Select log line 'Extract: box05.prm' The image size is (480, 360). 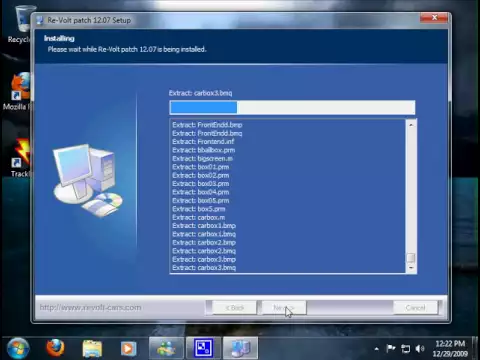click(200, 201)
